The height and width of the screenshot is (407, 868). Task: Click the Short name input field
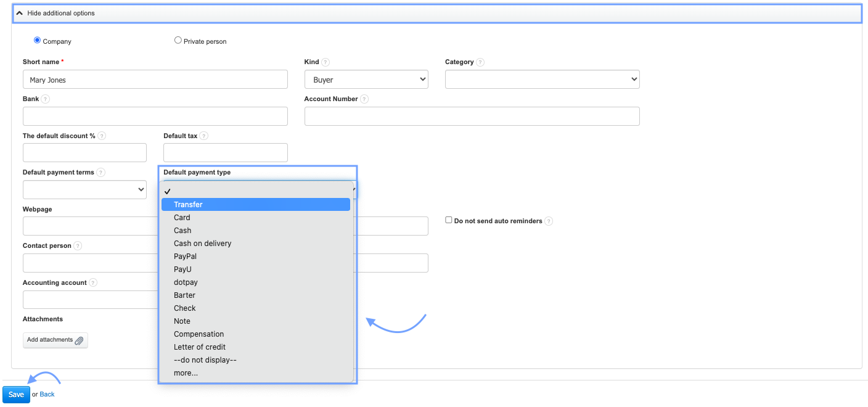pyautogui.click(x=155, y=80)
